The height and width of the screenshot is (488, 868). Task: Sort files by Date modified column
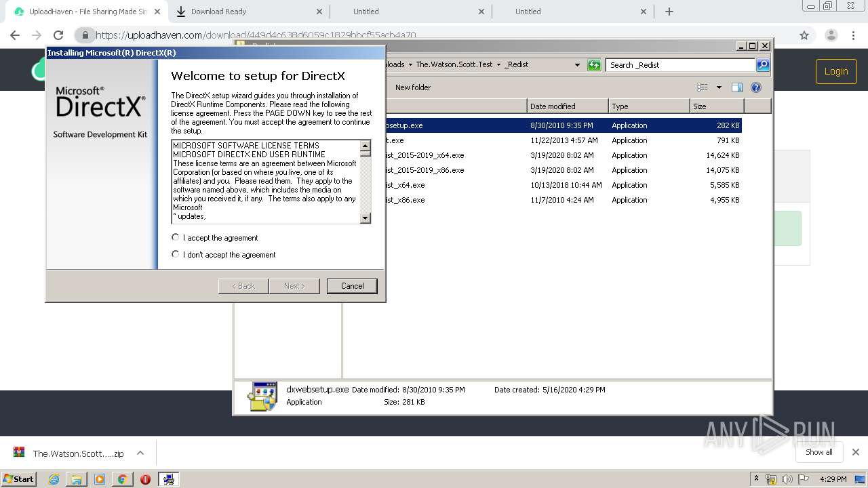[568, 106]
